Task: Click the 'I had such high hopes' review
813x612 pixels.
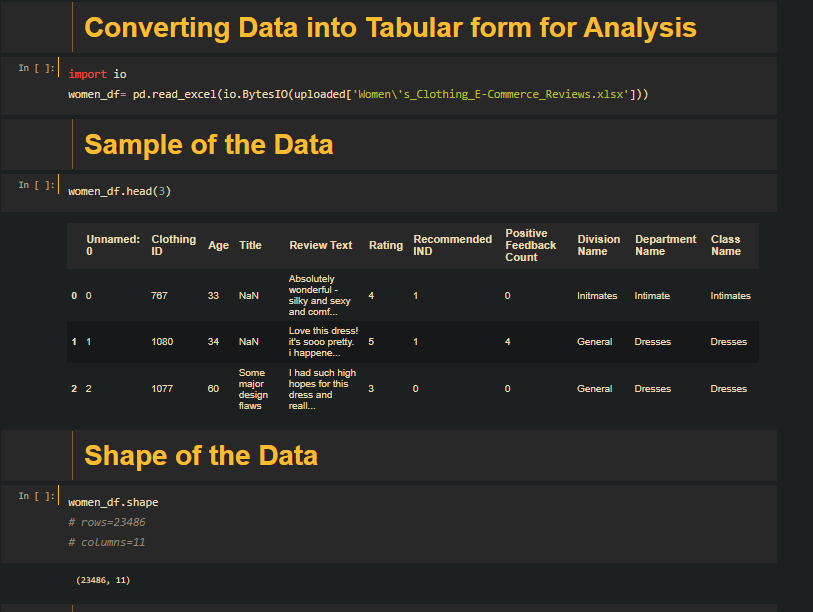Action: [x=323, y=390]
